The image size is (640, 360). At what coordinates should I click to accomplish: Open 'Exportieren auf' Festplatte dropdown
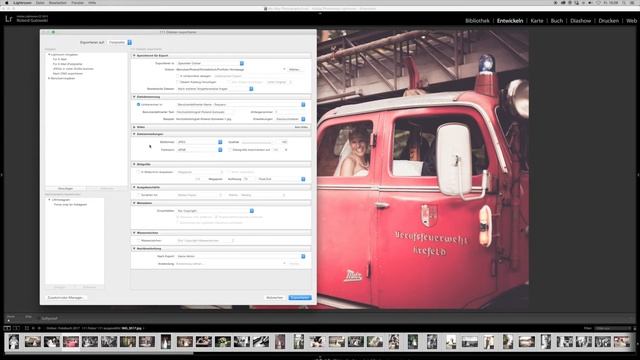120,42
